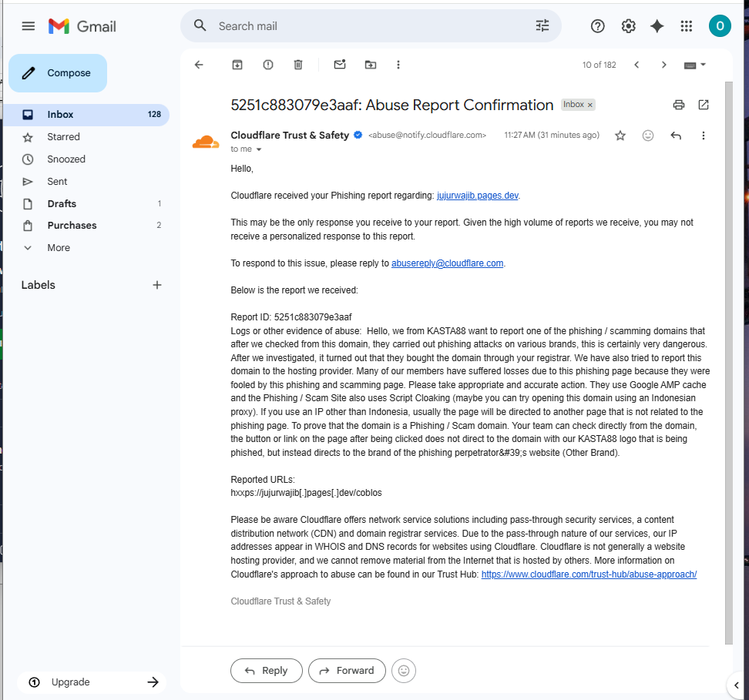Click the verified sender checkmark badge
749x700 pixels.
358,135
